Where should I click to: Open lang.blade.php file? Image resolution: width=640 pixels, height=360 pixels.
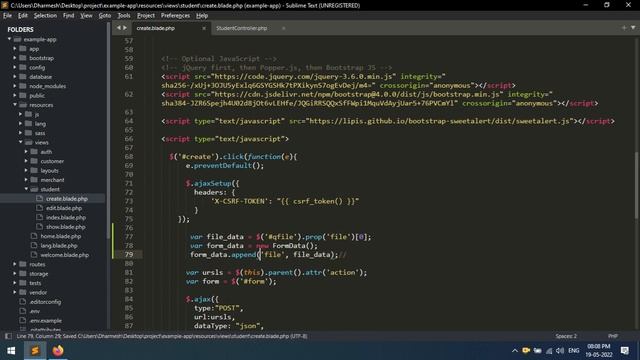(59, 246)
